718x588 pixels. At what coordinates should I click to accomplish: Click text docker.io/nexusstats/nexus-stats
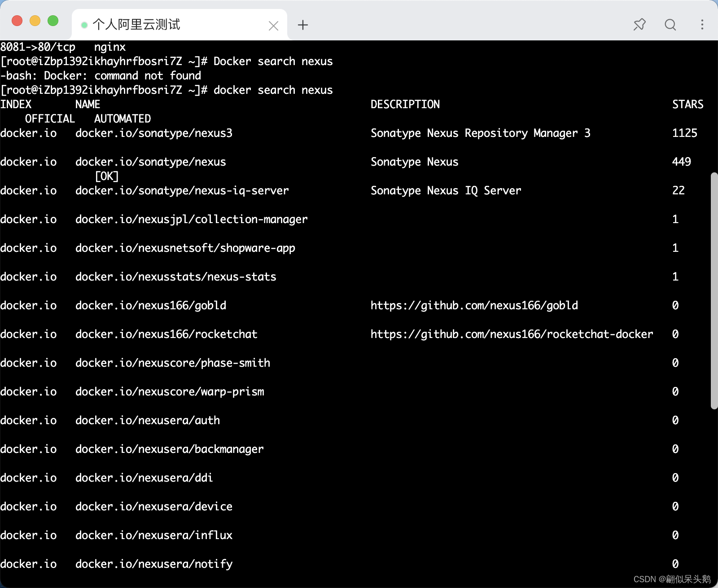(x=176, y=277)
